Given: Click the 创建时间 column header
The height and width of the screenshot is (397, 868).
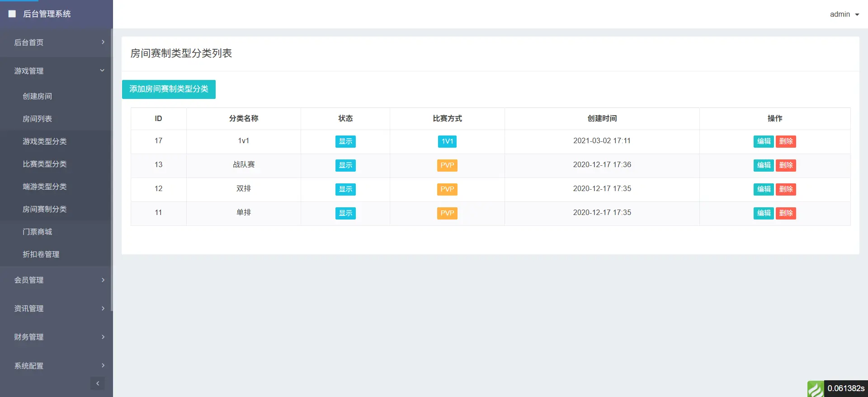Looking at the screenshot, I should (602, 118).
